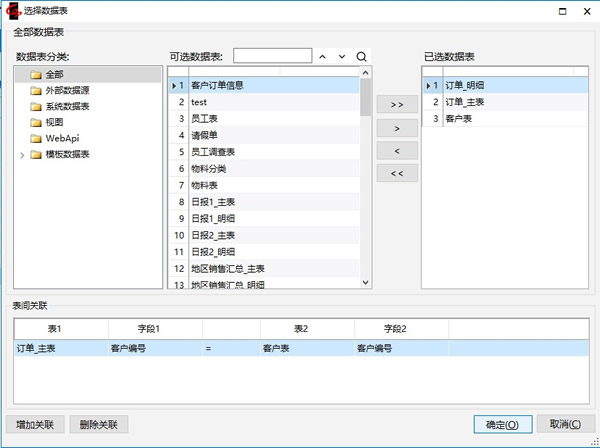Select the 系统数据表 folder
Image resolution: width=600 pixels, height=448 pixels.
click(65, 106)
